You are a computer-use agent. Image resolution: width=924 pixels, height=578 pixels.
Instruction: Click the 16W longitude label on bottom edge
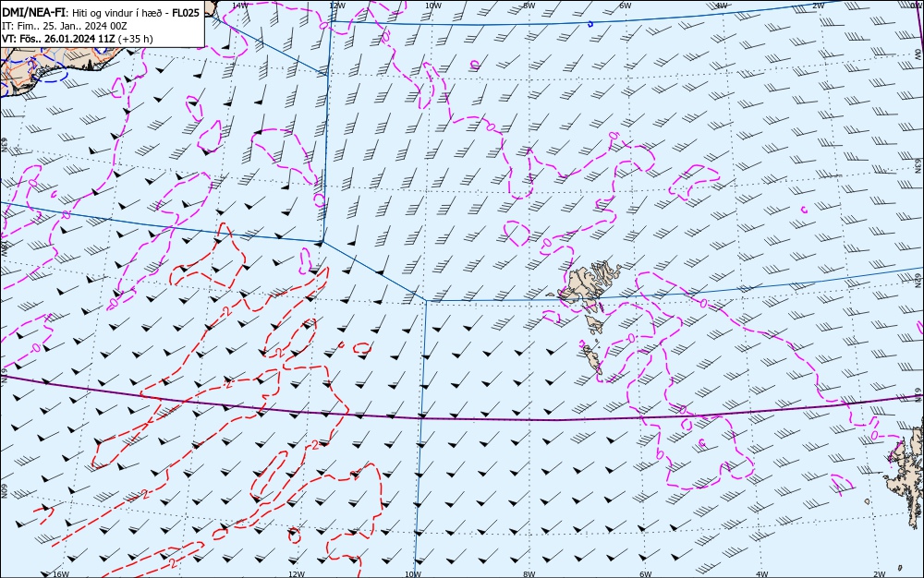point(61,574)
